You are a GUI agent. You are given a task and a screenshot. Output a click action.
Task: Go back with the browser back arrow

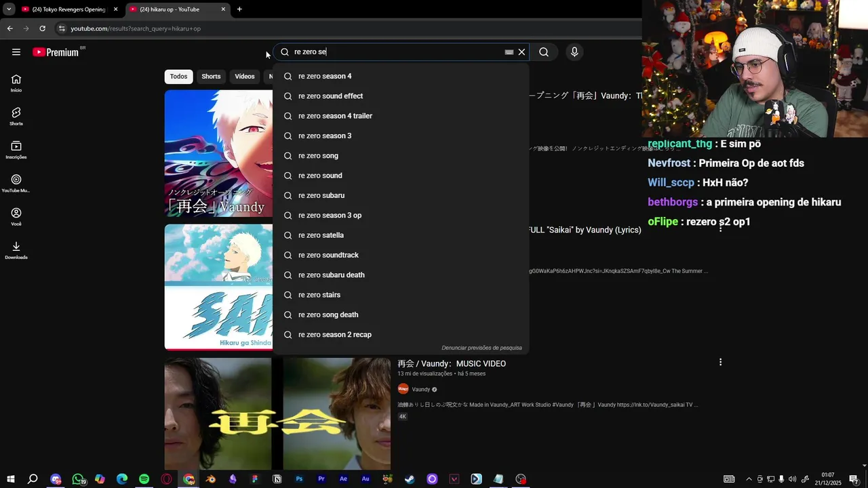pos(9,28)
